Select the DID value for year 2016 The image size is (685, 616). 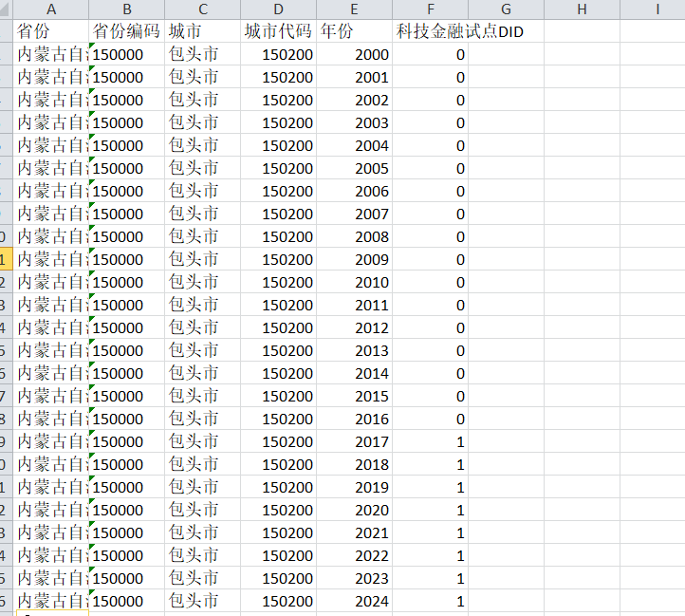click(x=431, y=419)
